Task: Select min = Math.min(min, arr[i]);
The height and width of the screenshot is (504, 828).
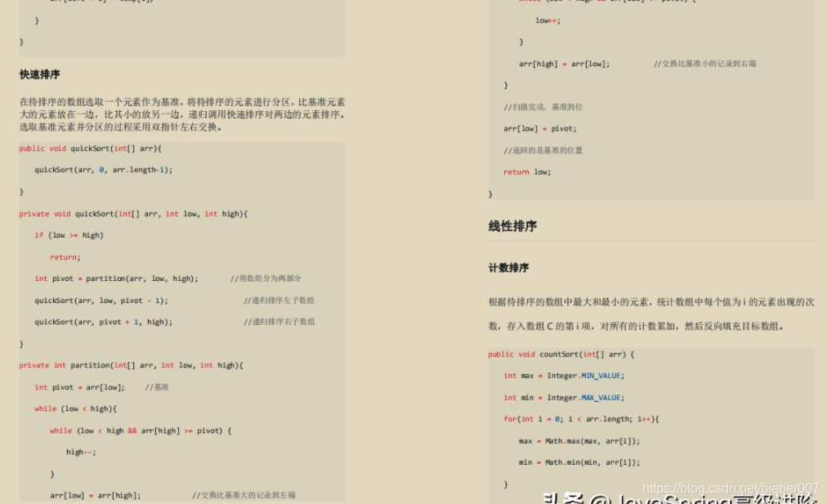Action: point(580,462)
